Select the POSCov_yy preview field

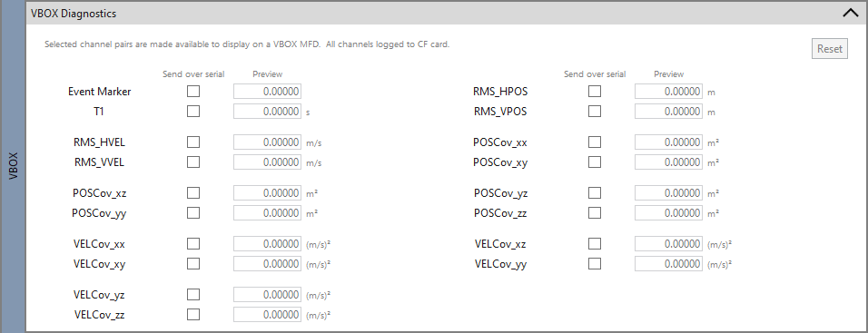click(267, 213)
